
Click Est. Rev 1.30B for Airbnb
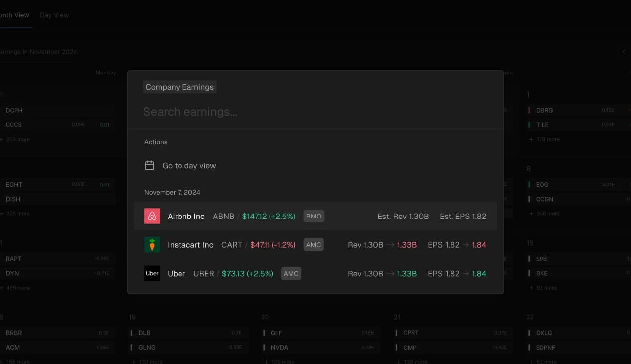[403, 217]
